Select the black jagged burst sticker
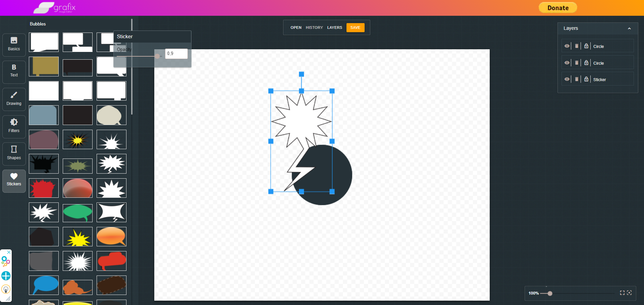Screen dimensions: 644x305 pyautogui.click(x=44, y=164)
